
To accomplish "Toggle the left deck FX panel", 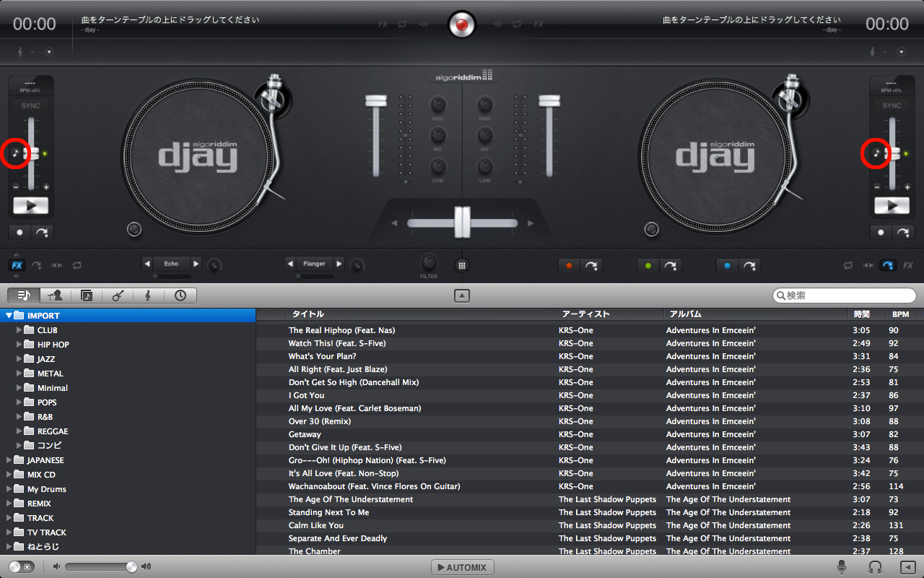I will (17, 265).
